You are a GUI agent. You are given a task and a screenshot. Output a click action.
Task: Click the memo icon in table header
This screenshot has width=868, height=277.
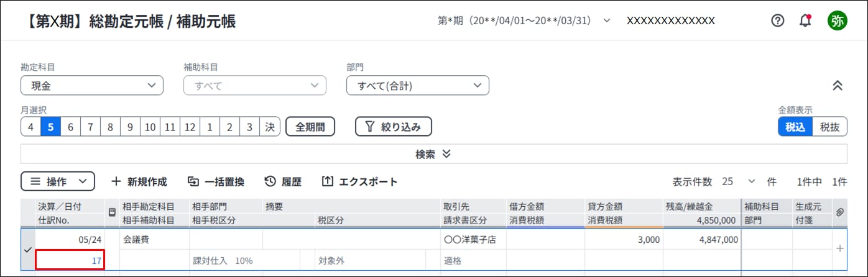point(112,212)
